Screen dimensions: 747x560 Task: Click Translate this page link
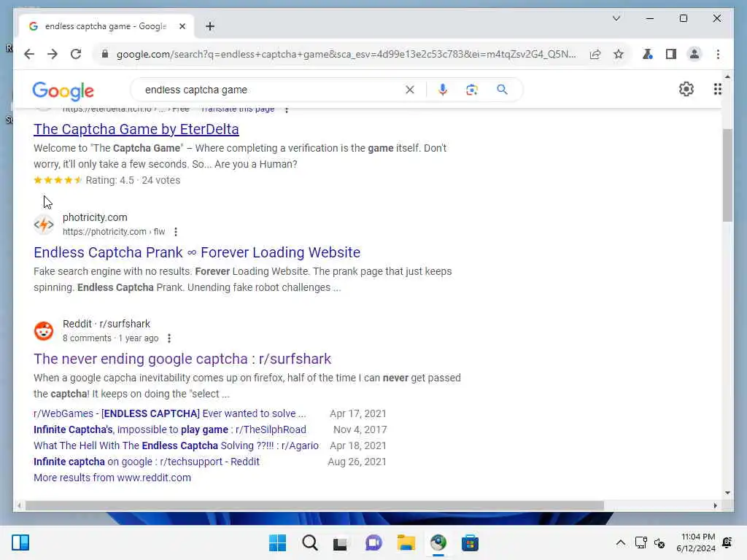click(238, 110)
